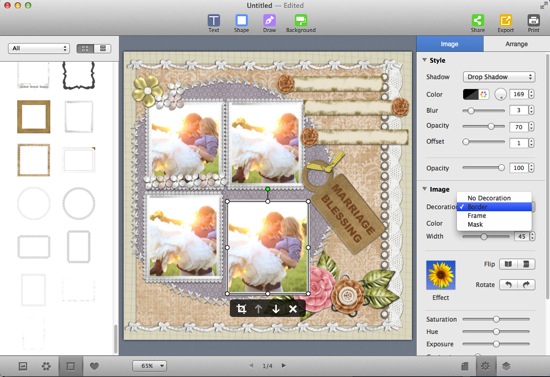Select the Text tool in toolbar

214,23
